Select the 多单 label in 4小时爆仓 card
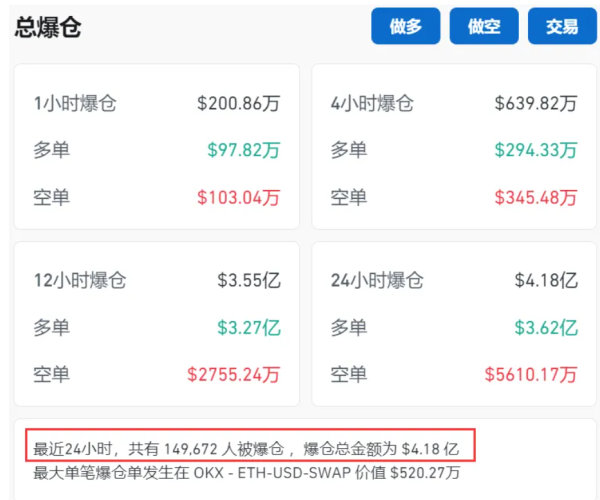This screenshot has width=600, height=500. point(349,150)
